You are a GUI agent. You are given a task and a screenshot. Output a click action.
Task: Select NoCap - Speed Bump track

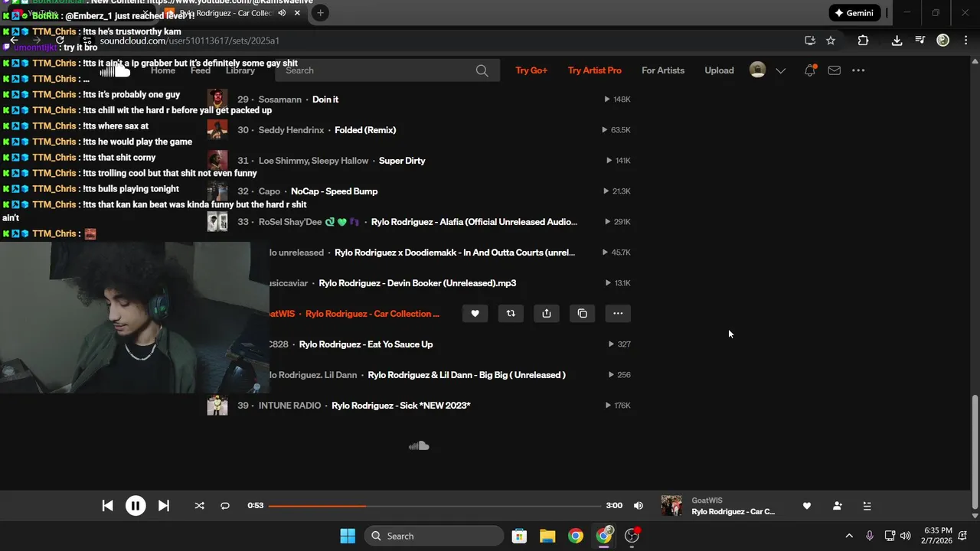[334, 191]
